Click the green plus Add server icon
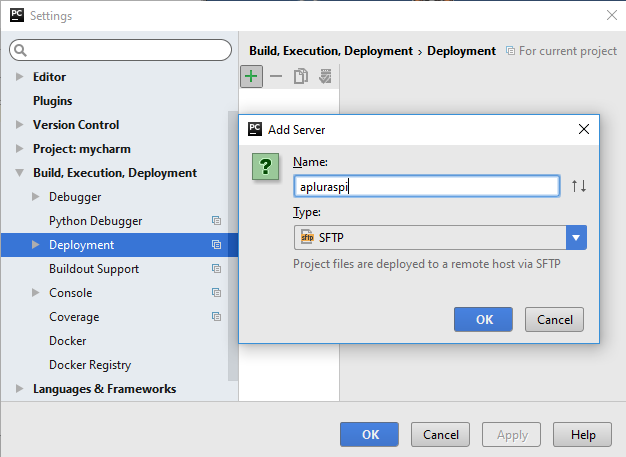The height and width of the screenshot is (457, 626). tap(251, 76)
